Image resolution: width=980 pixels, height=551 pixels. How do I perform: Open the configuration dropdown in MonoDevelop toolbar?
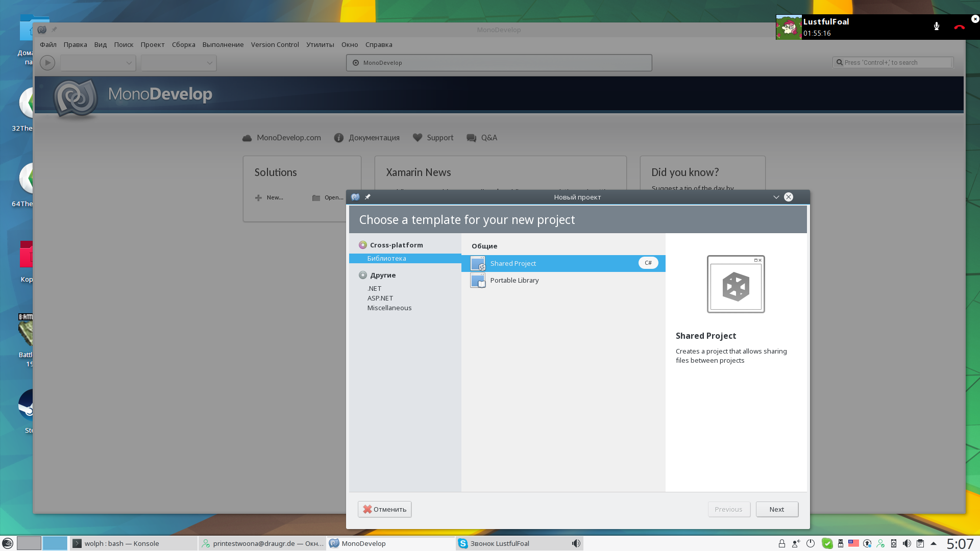98,63
